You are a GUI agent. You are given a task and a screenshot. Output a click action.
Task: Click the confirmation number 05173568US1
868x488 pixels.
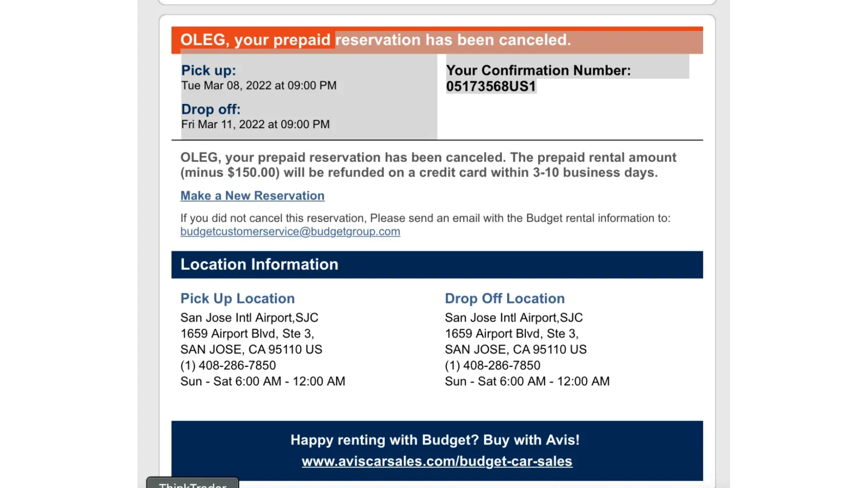point(491,86)
